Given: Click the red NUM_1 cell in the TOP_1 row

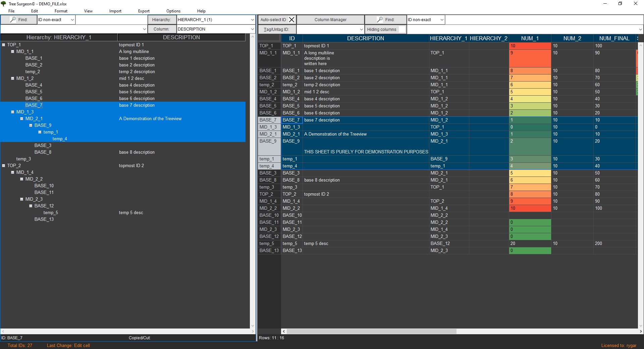Looking at the screenshot, I should click(x=530, y=46).
